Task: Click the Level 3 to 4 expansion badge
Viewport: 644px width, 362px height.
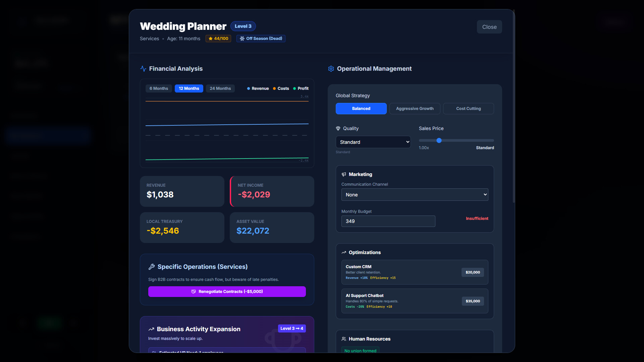Action: tap(291, 328)
